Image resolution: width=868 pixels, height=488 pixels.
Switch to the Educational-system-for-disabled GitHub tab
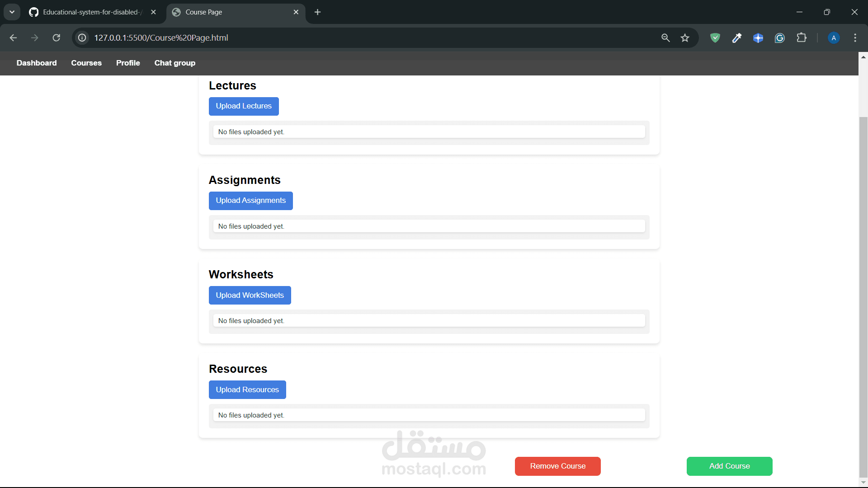(90, 12)
